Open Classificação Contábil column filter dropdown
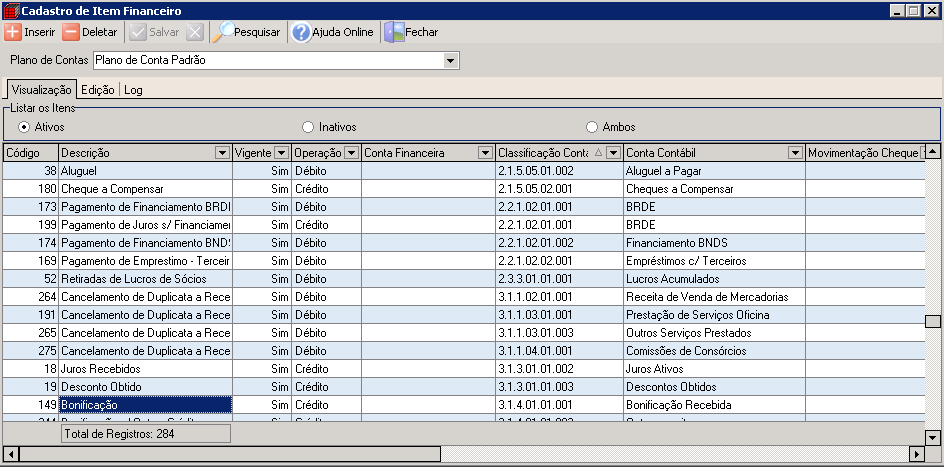The width and height of the screenshot is (944, 467). pyautogui.click(x=613, y=153)
